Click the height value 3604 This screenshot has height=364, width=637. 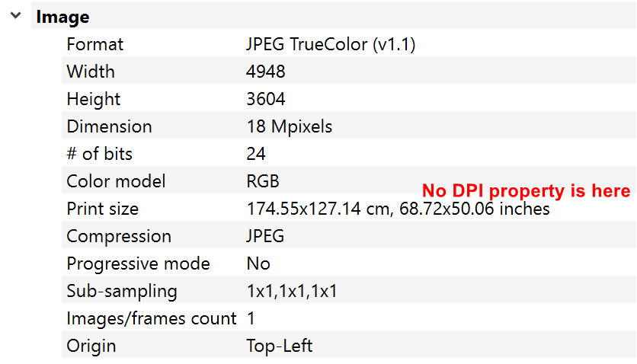click(266, 99)
